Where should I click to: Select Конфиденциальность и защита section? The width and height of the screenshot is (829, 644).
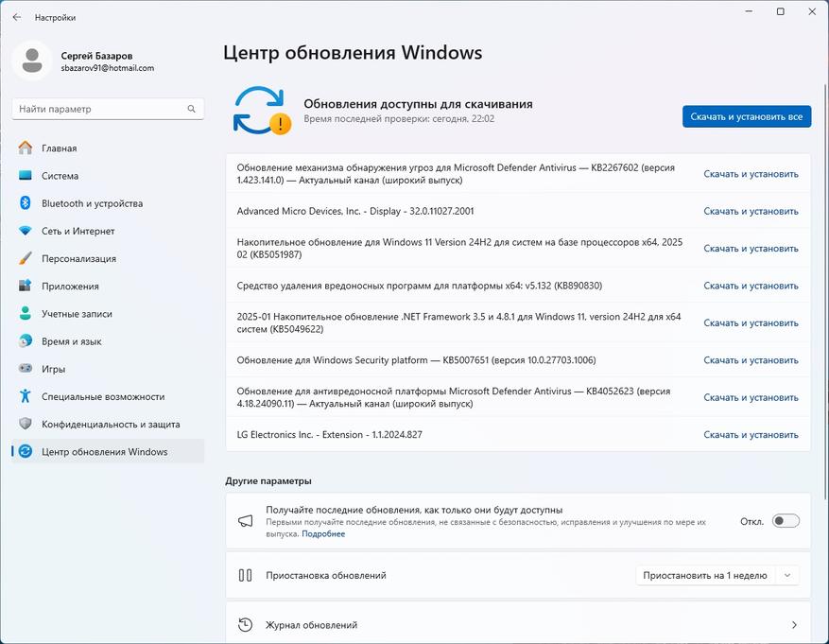108,424
